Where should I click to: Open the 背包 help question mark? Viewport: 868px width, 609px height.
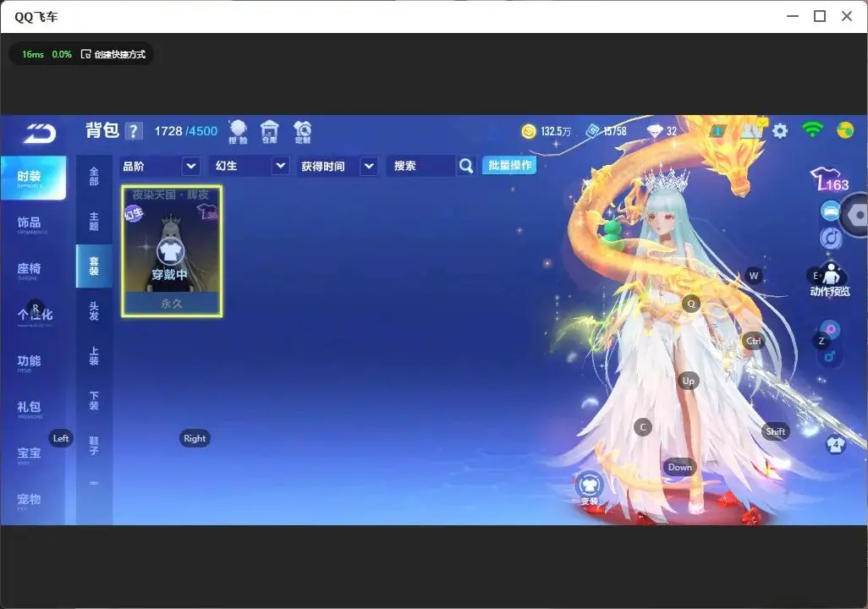tap(134, 132)
